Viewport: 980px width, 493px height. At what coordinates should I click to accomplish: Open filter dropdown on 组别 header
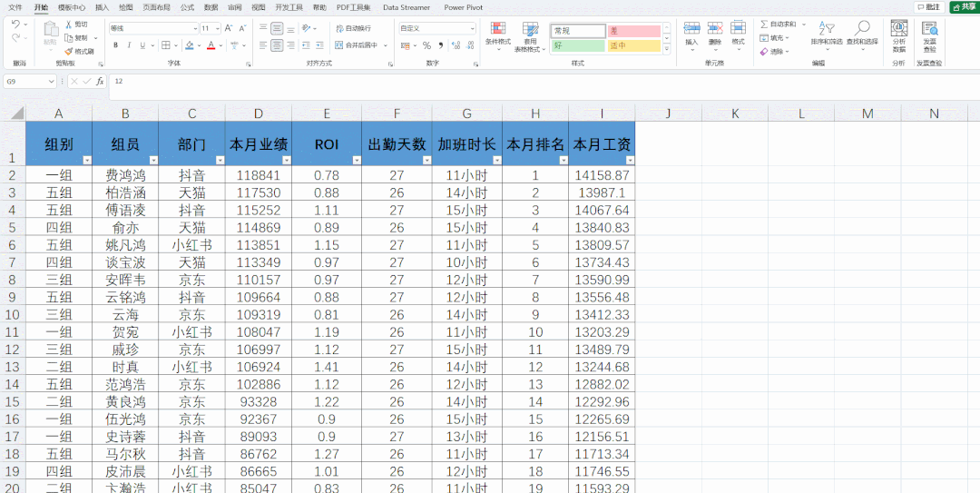pos(87,160)
